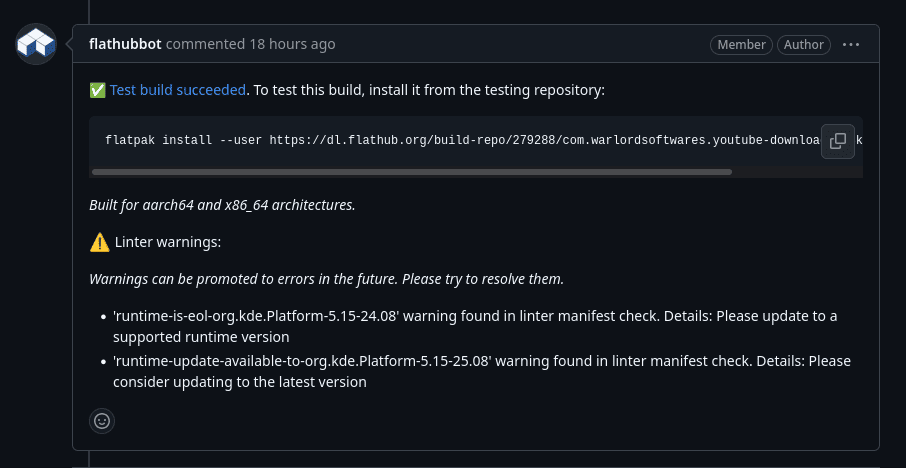Open the comment options ellipsis menu

[x=851, y=44]
